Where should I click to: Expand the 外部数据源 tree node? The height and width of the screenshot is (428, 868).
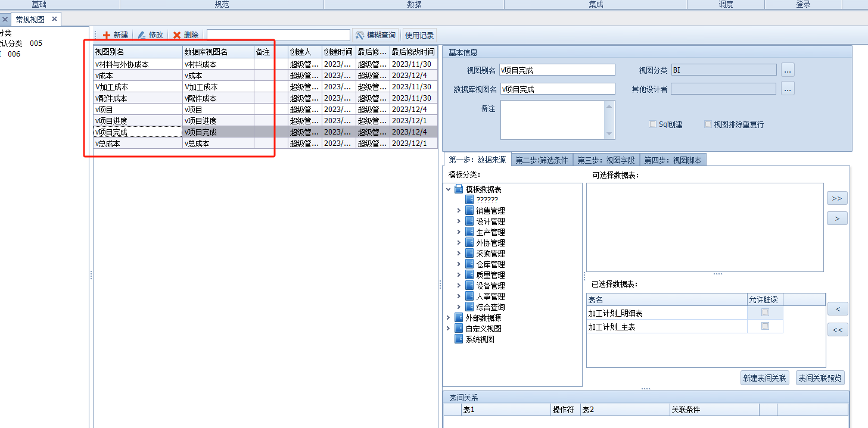click(448, 318)
